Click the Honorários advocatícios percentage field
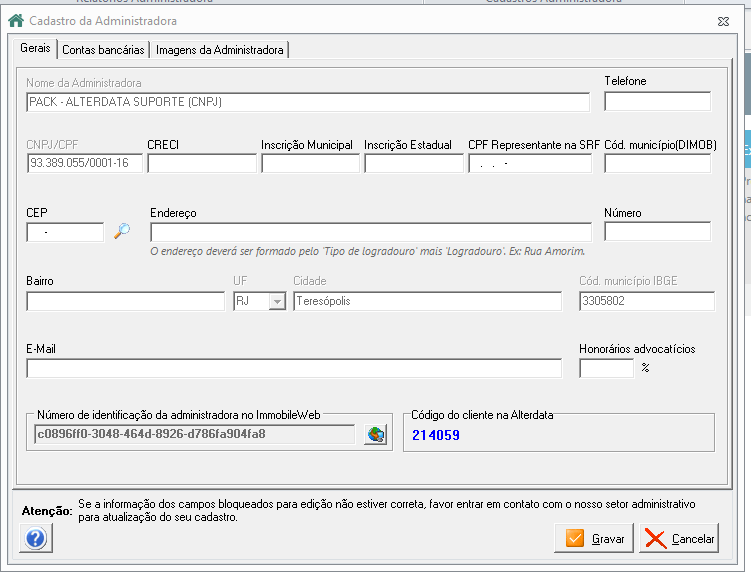This screenshot has width=751, height=573. coord(607,368)
